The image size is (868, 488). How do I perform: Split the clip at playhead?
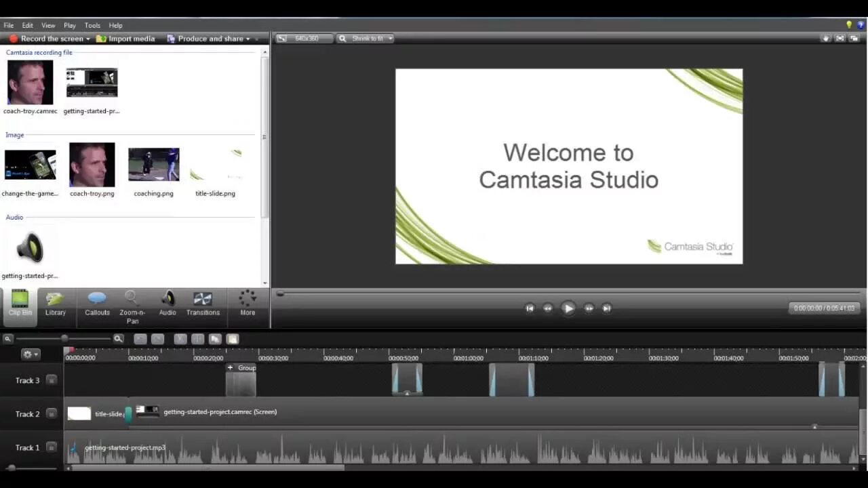pyautogui.click(x=198, y=339)
